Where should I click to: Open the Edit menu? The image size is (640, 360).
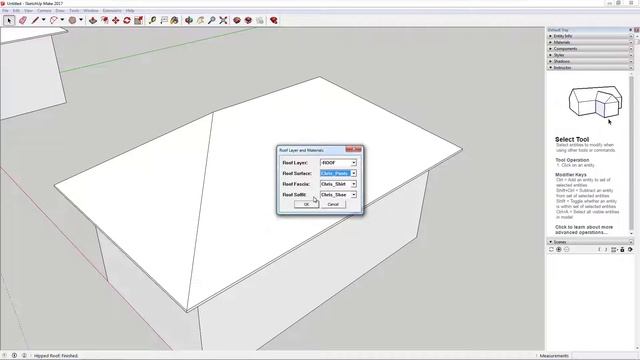(x=16, y=10)
